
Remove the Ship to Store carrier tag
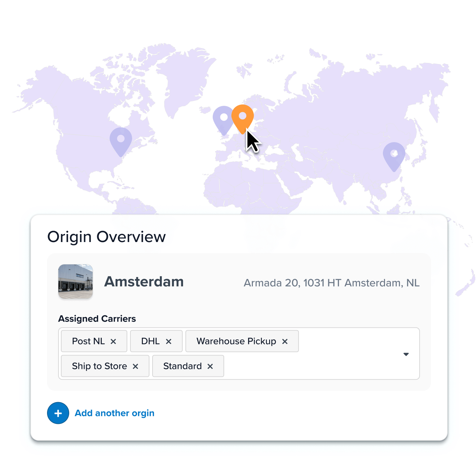[136, 366]
